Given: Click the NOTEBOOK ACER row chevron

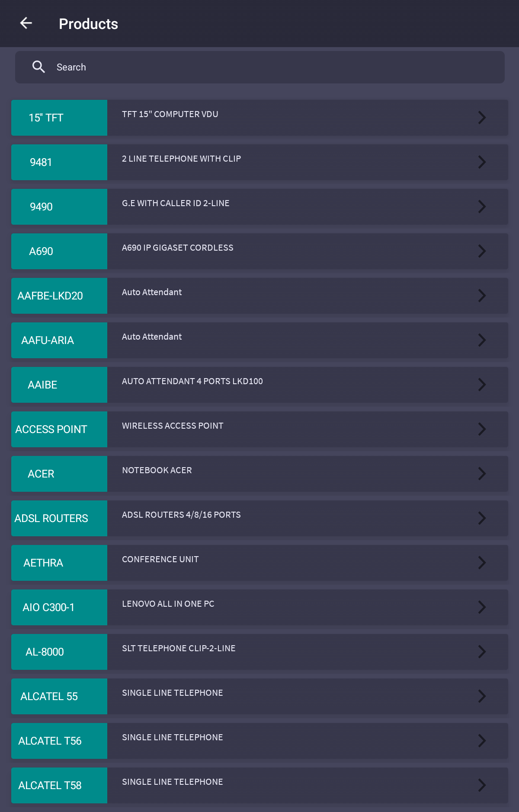Looking at the screenshot, I should click(x=482, y=474).
